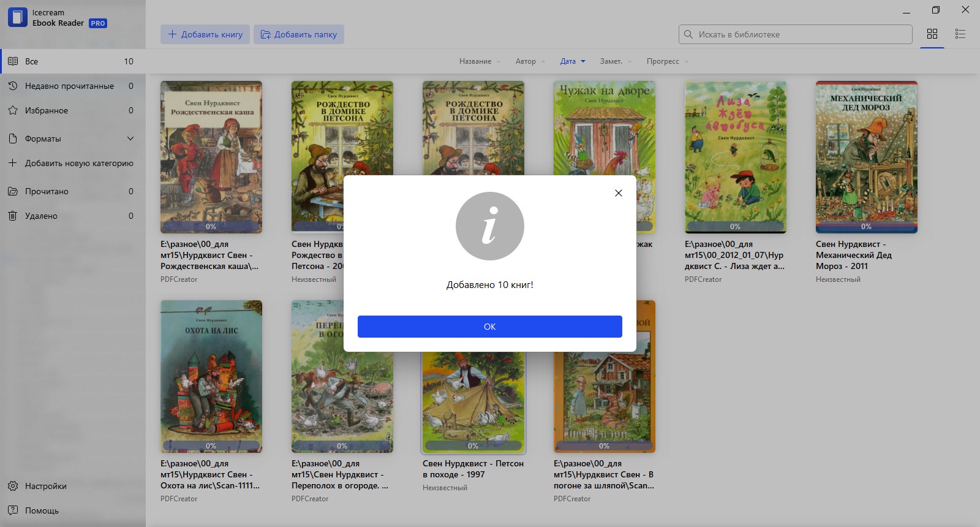Image resolution: width=980 pixels, height=527 pixels.
Task: Open the Помощь help icon
Action: 13,510
